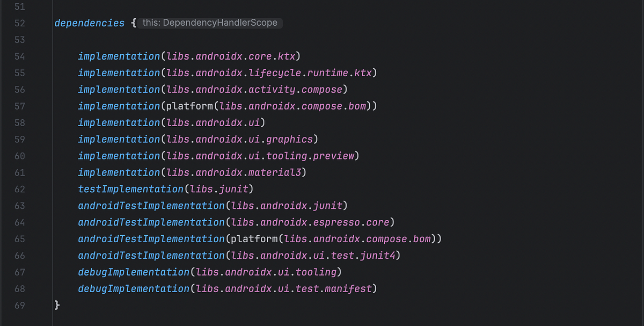The height and width of the screenshot is (326, 644).
Task: Select the libs.androidx.material3 dependency
Action: pos(236,172)
